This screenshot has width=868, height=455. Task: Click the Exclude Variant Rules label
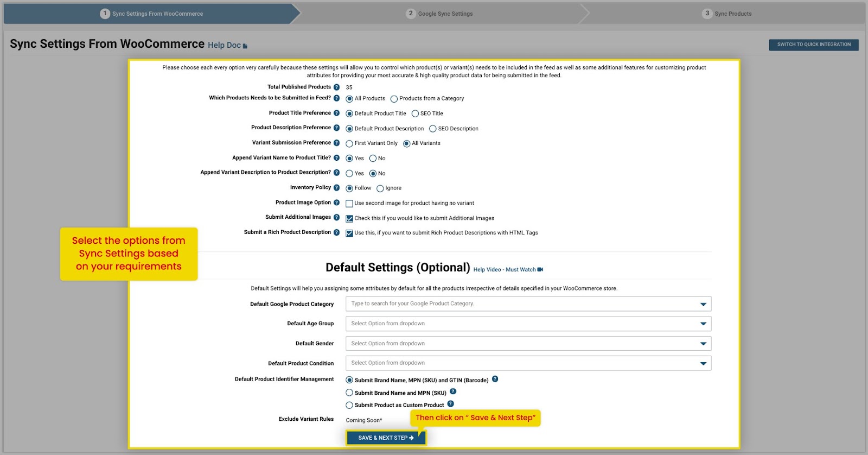[306, 419]
